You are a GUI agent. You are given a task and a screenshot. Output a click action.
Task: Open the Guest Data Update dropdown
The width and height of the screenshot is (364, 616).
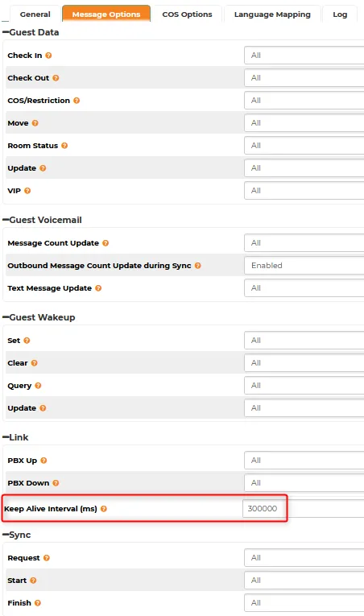(x=304, y=168)
